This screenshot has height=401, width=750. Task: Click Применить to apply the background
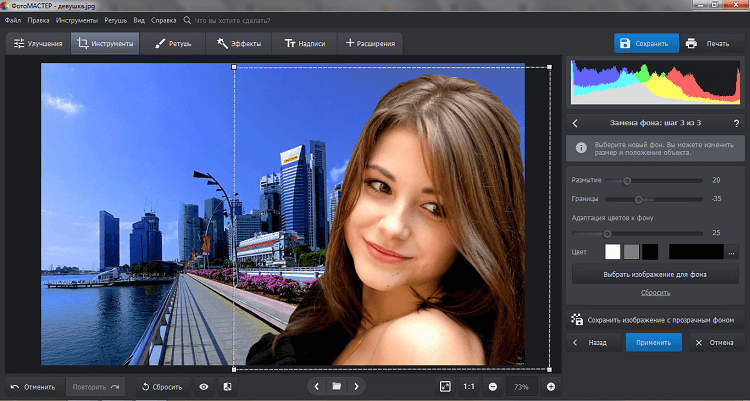(x=653, y=342)
